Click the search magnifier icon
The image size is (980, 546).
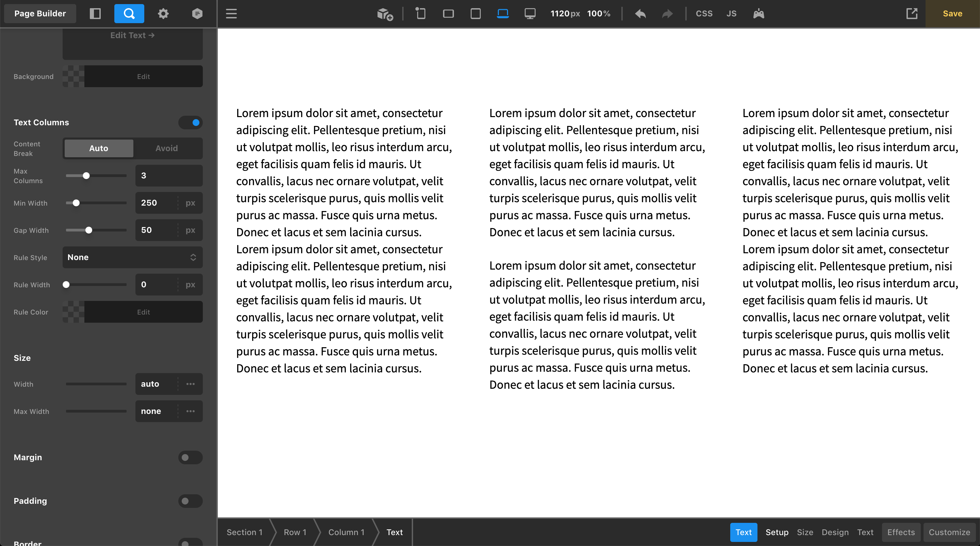(129, 14)
